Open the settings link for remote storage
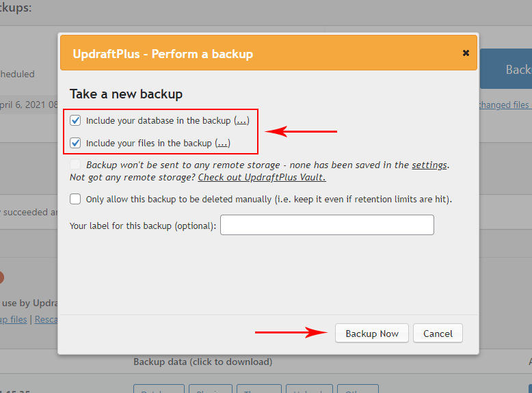 pyautogui.click(x=429, y=165)
